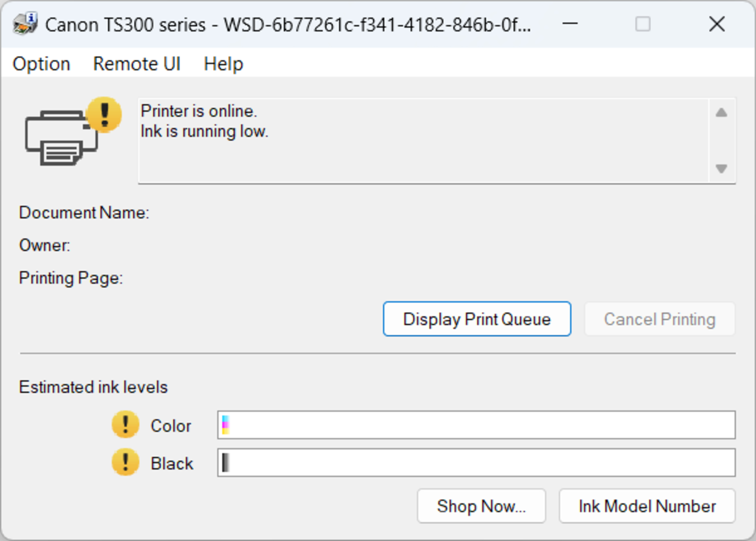Click the Cancel Printing button

point(659,319)
